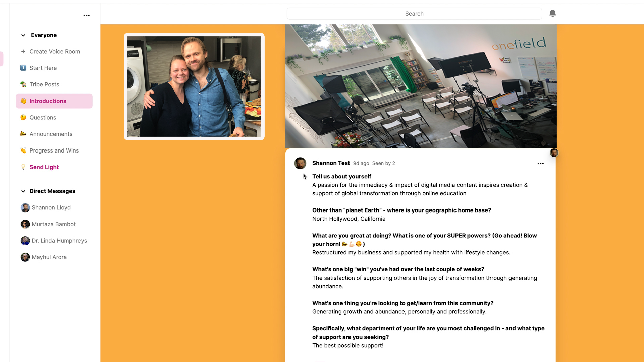Click the plus icon for Create Voice Room

[x=23, y=51]
